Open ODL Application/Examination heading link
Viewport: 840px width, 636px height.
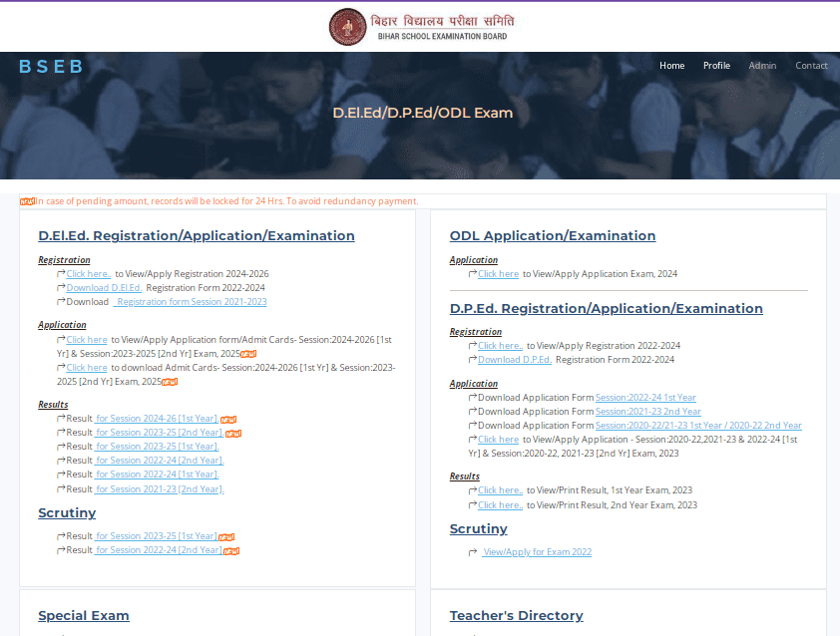tap(553, 236)
